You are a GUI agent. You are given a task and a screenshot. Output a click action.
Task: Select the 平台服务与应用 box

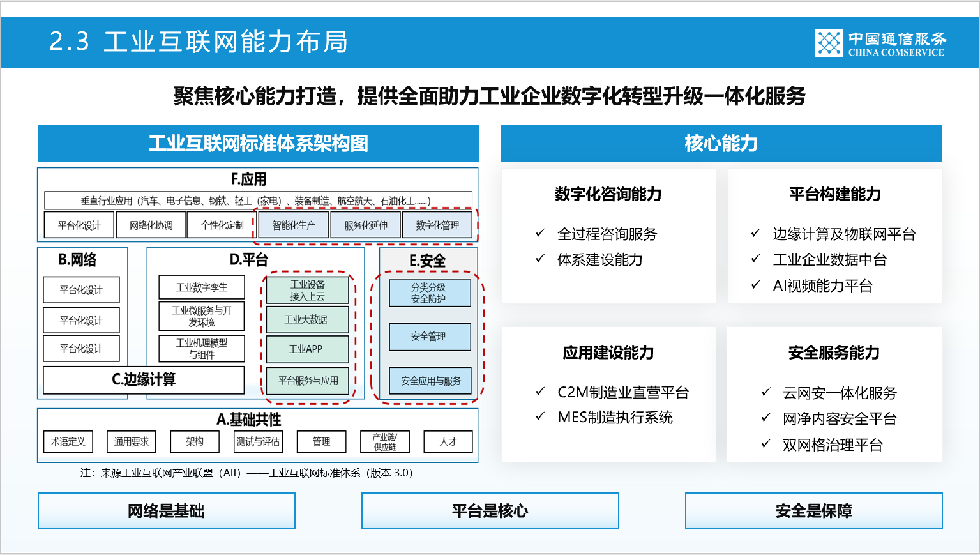[307, 381]
